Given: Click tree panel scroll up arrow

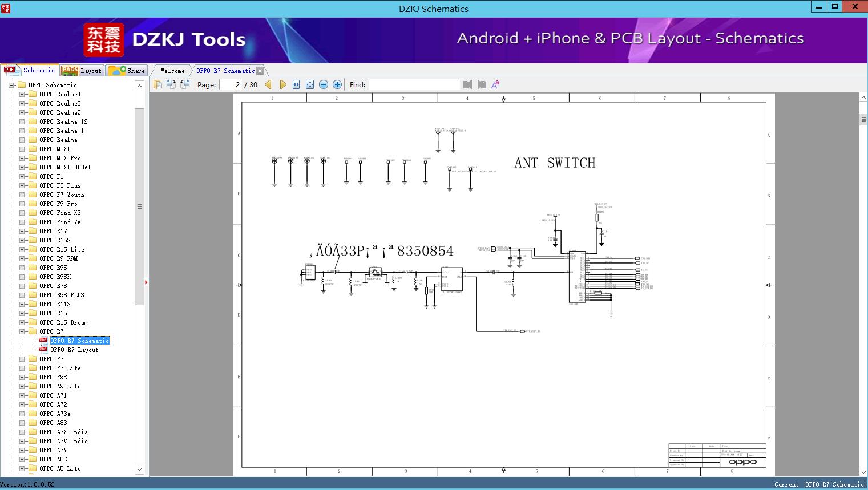Looking at the screenshot, I should click(139, 86).
